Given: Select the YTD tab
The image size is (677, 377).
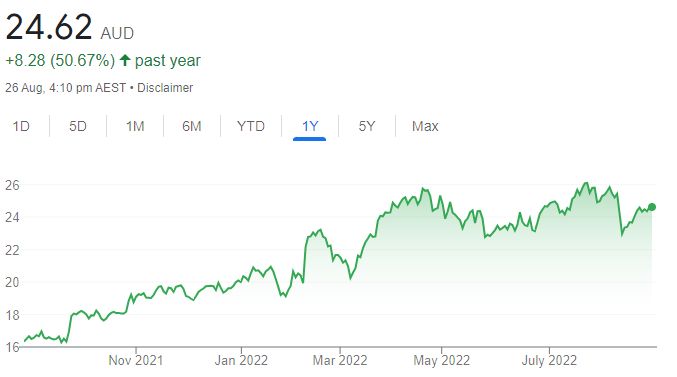Looking at the screenshot, I should [250, 126].
